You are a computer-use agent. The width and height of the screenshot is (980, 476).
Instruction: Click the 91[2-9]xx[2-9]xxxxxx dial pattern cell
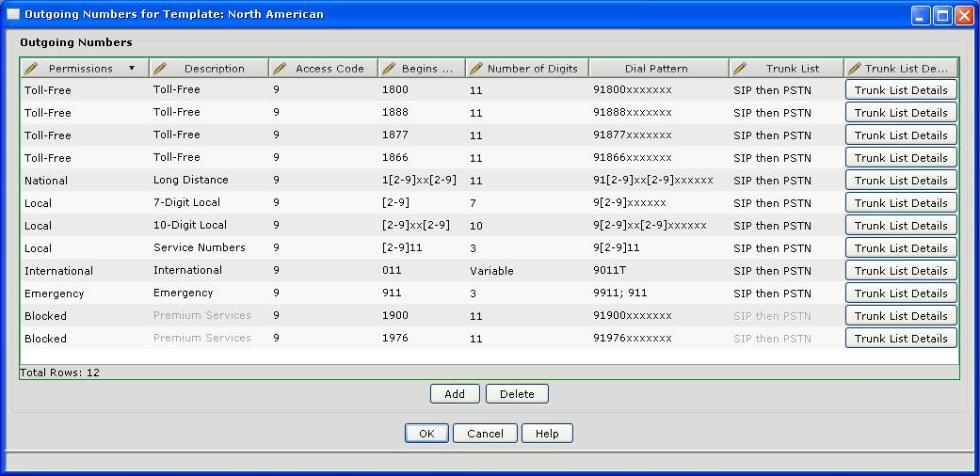coord(659,180)
